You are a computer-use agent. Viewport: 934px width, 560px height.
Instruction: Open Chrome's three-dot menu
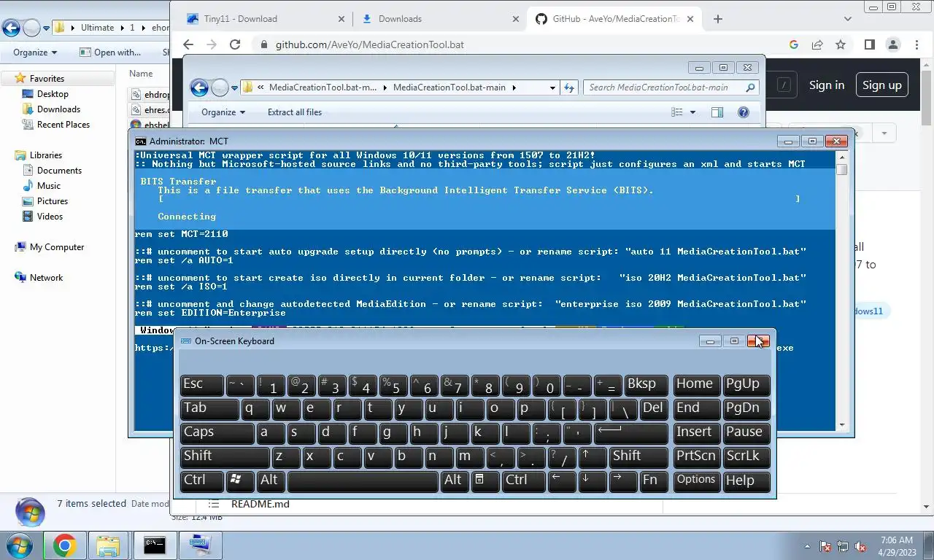point(916,44)
